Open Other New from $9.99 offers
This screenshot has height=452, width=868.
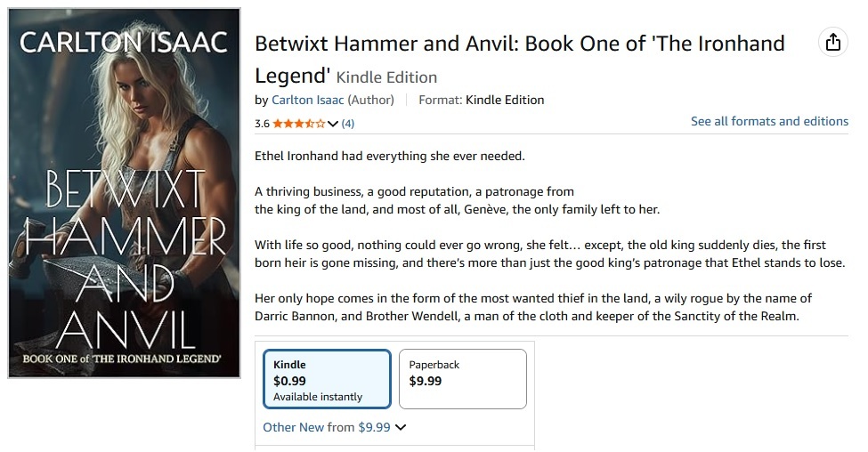pos(327,427)
